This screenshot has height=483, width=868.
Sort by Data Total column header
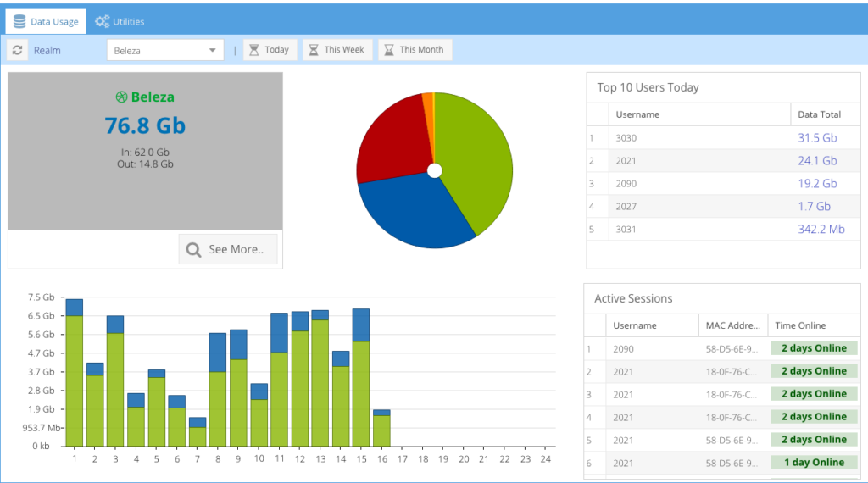click(819, 114)
